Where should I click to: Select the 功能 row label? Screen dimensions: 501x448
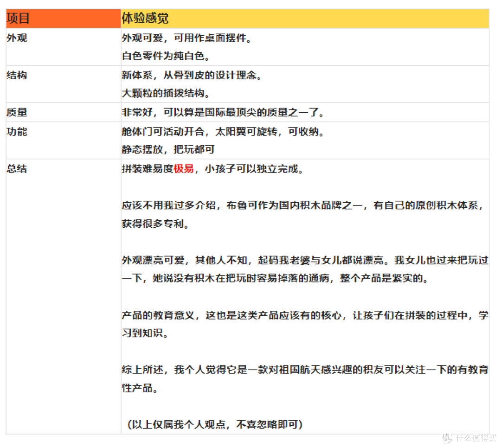point(17,132)
